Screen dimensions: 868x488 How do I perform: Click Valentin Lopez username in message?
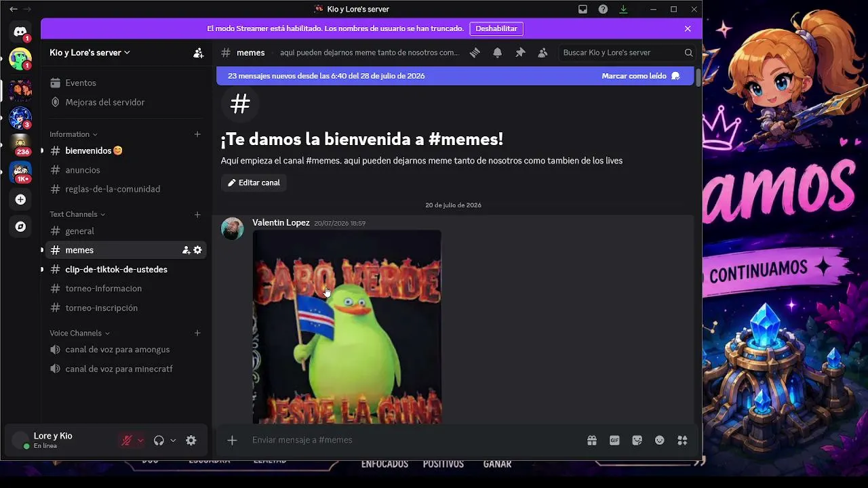(x=281, y=223)
